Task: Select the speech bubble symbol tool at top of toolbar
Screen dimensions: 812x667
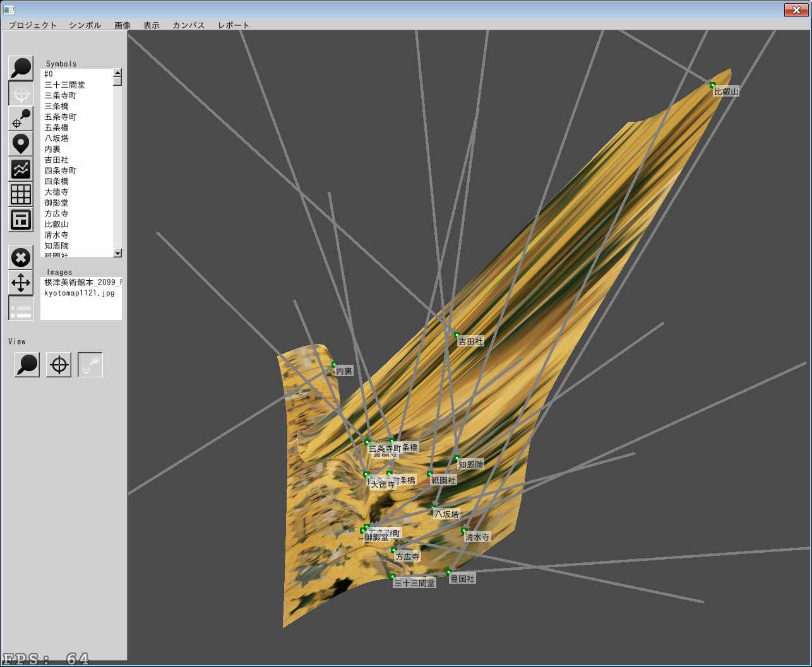Action: pos(21,68)
